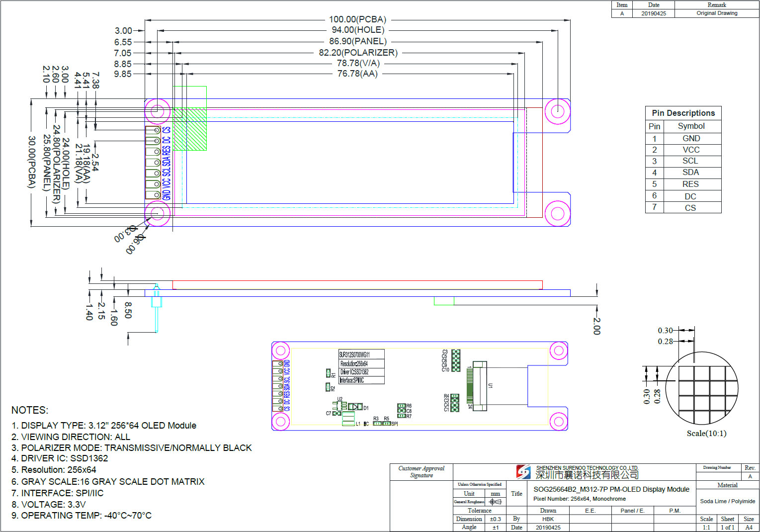Click the SOG25664B2_M312-7P title text
760x532 pixels.
coord(611,489)
